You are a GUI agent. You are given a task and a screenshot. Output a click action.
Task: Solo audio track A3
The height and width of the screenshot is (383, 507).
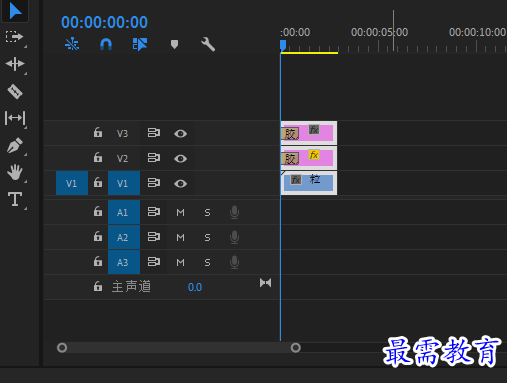[207, 262]
